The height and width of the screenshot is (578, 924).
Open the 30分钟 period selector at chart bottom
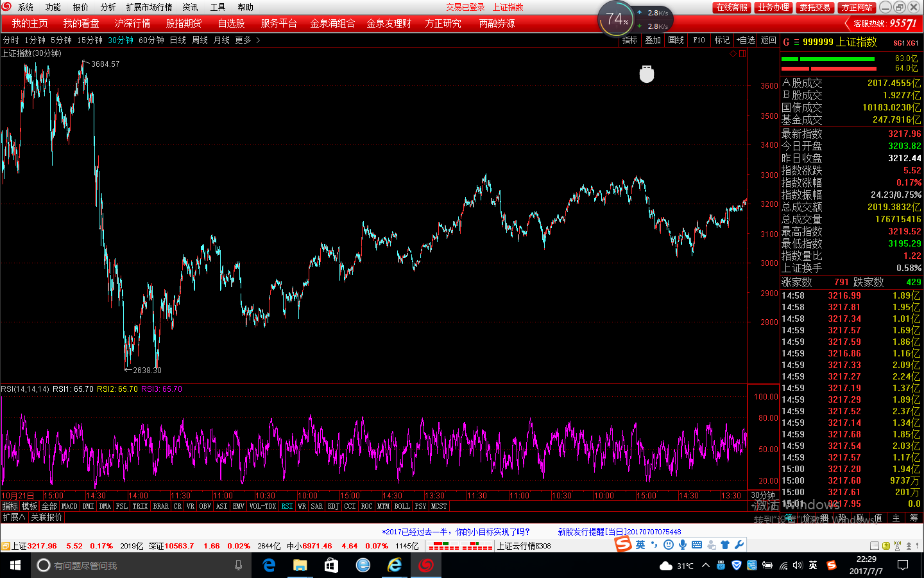(x=763, y=495)
